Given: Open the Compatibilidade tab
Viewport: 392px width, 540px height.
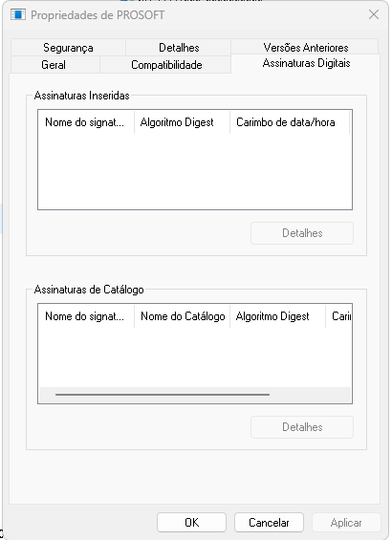Looking at the screenshot, I should click(166, 65).
